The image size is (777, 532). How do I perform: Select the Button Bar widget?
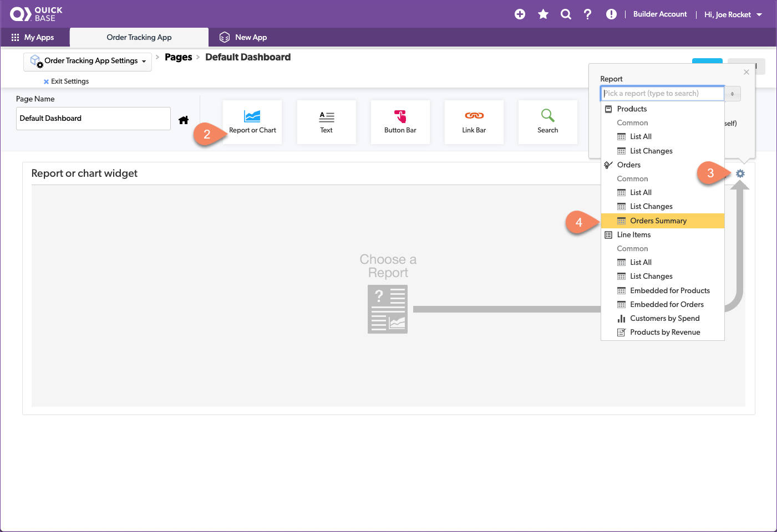(400, 121)
